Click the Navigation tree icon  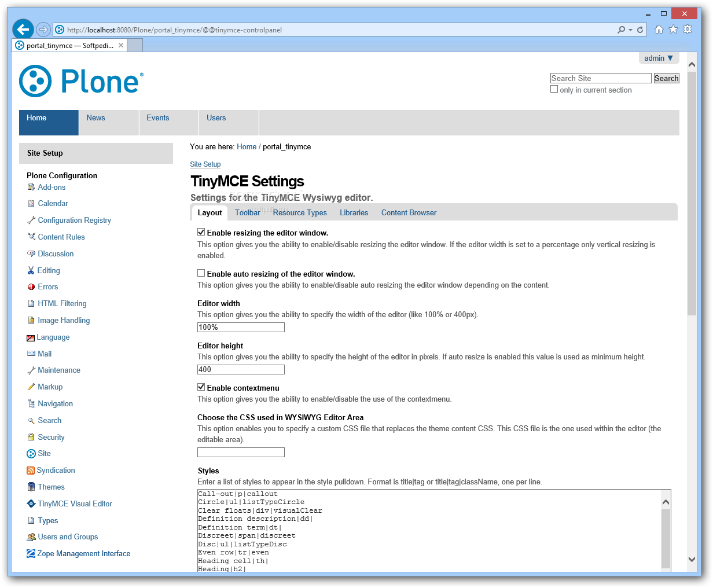31,403
